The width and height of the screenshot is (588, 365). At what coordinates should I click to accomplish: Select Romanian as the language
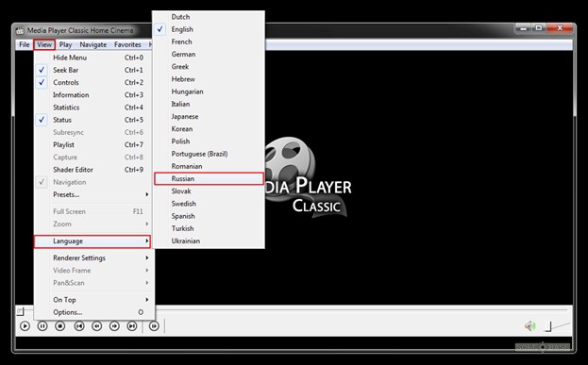[x=209, y=166]
